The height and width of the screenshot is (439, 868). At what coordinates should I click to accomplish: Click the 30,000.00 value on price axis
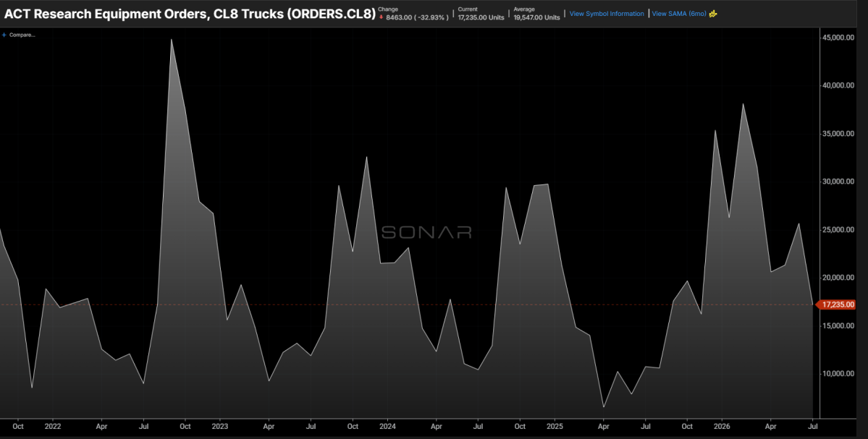pos(838,182)
